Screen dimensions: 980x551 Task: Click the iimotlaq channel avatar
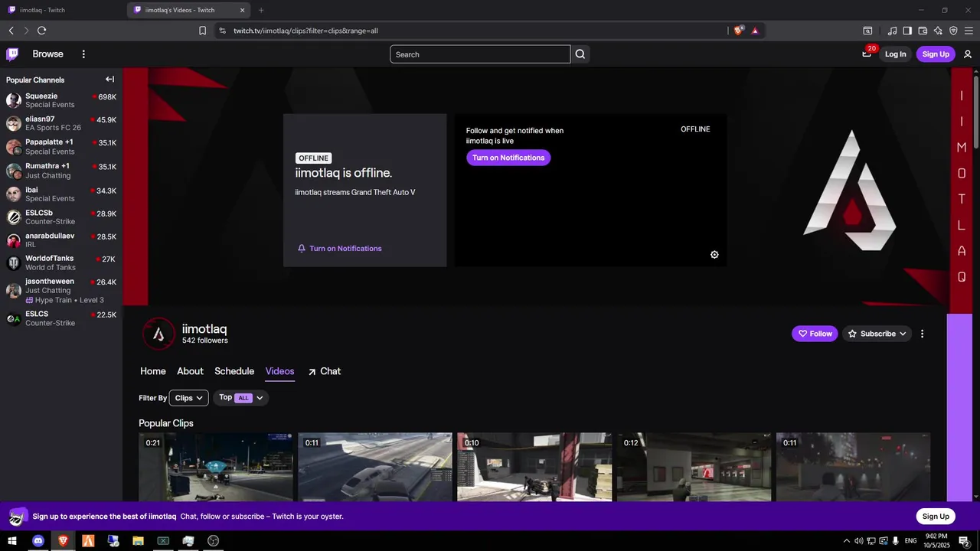tap(158, 334)
